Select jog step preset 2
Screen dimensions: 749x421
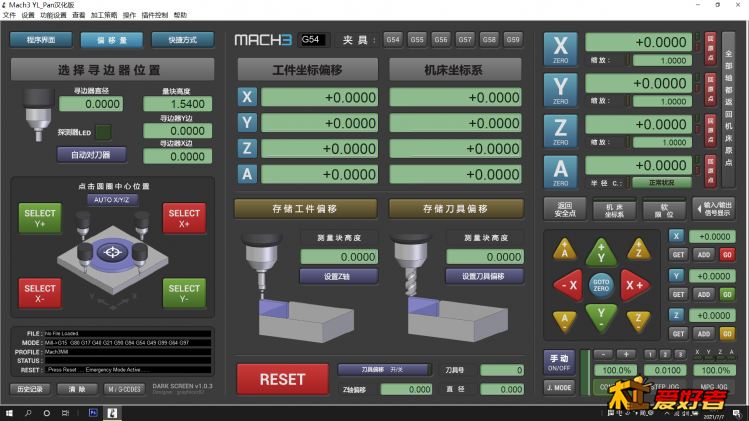664,354
